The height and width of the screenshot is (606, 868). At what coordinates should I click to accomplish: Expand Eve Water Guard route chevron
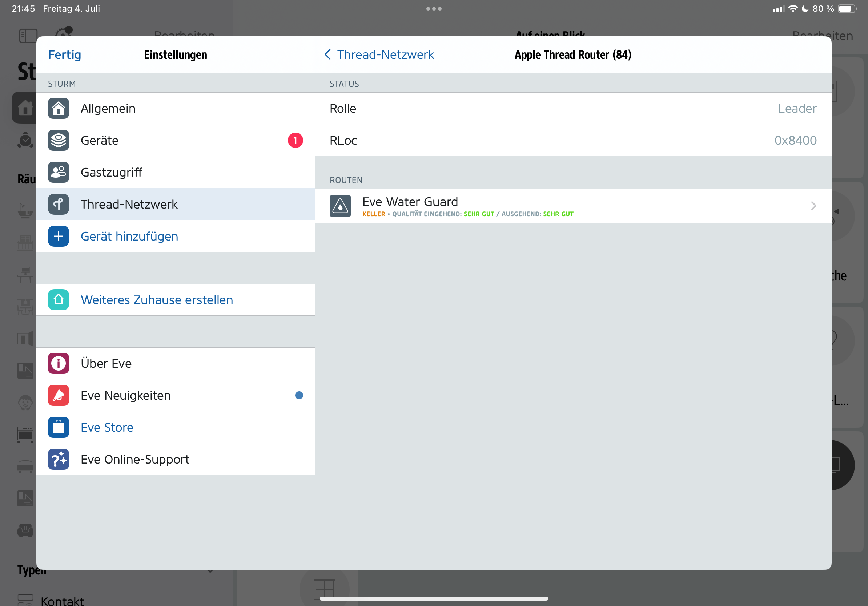813,206
